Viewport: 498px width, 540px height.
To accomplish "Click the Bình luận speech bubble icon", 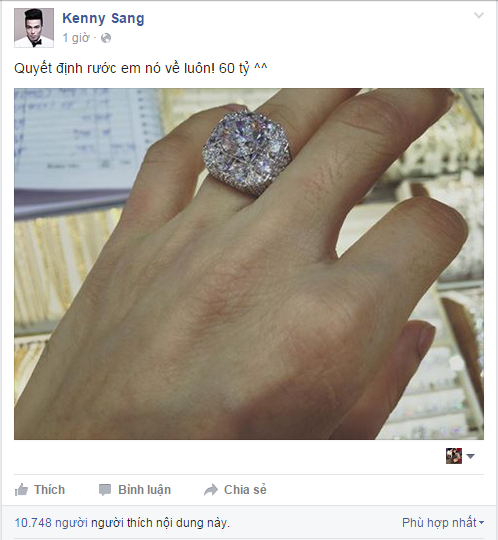I will pos(105,490).
